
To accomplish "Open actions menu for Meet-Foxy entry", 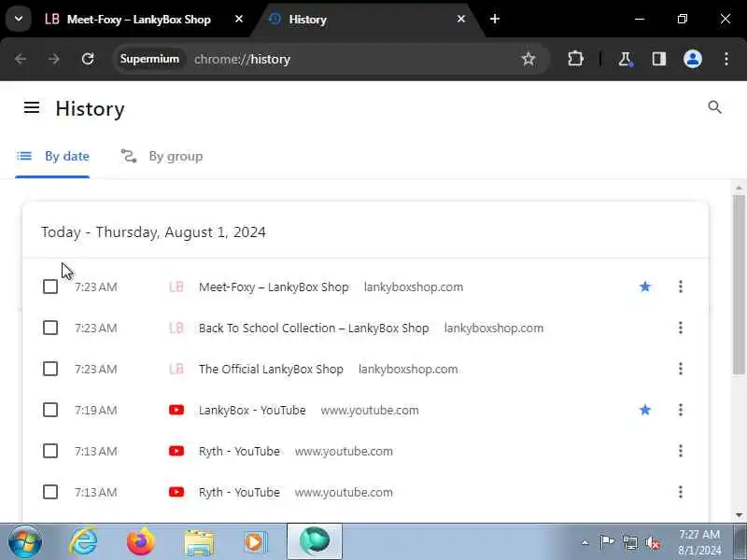I will pos(681,287).
